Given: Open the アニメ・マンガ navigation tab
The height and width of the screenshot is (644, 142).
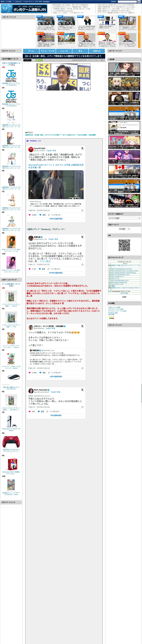Looking at the screenshot, I should pos(48,51).
